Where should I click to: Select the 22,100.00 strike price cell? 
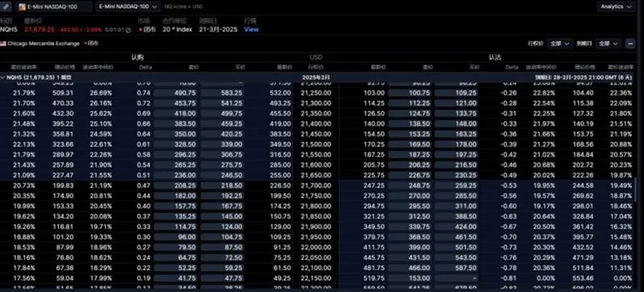[316, 268]
